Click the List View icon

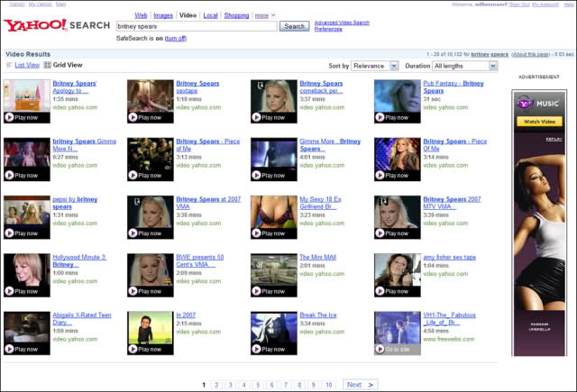point(9,65)
